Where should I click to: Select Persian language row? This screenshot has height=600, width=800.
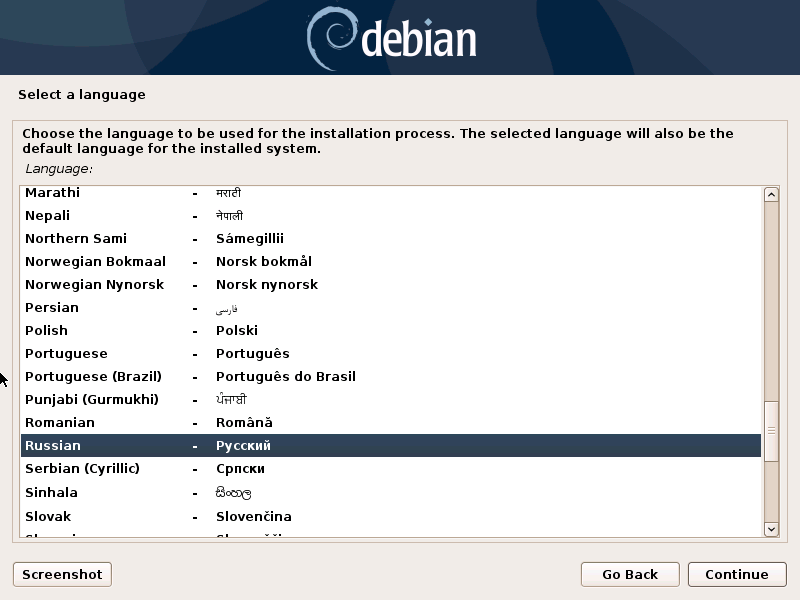(391, 308)
